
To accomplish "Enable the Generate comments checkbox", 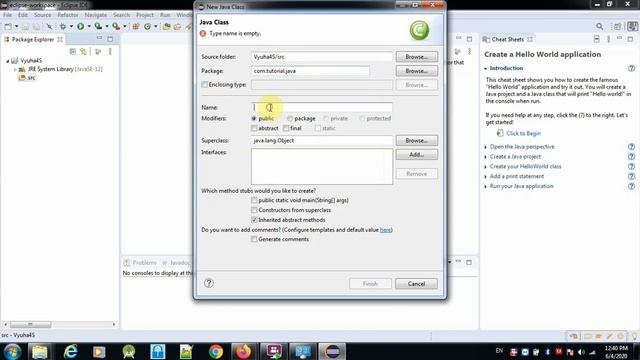I will 254,239.
